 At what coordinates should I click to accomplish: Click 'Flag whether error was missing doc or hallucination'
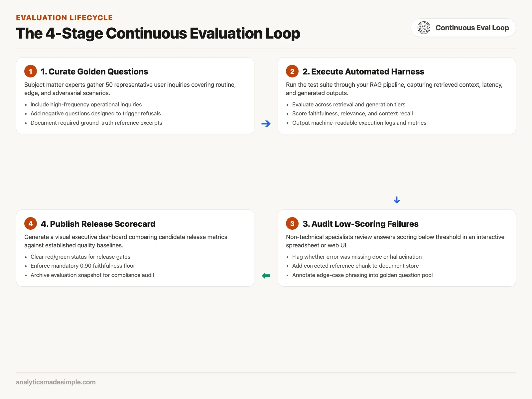click(x=357, y=257)
